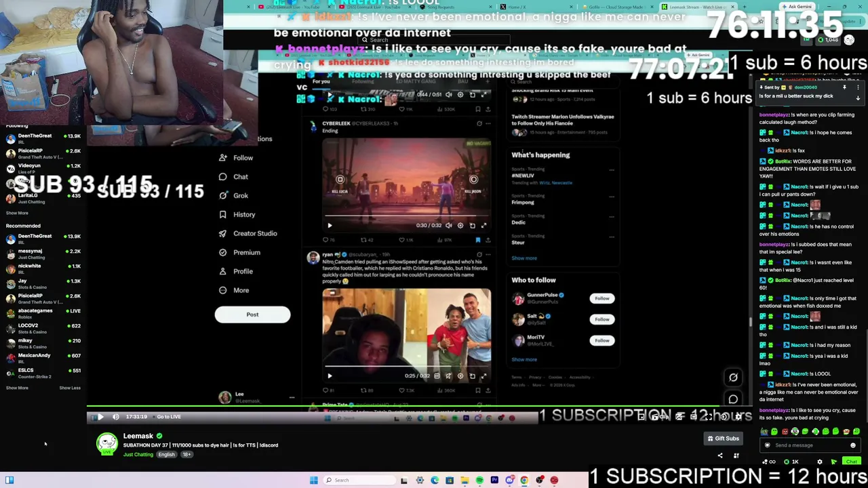Open Videoyun channel in Following list
This screenshot has height=488, width=868.
[42, 169]
